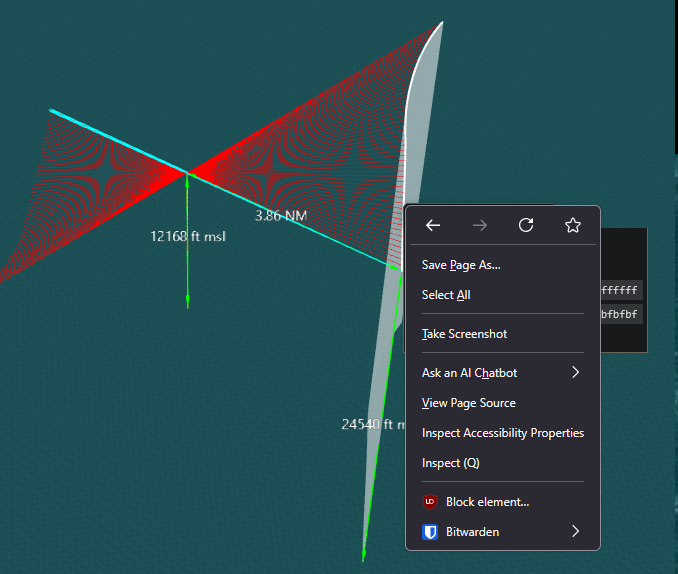Open Inspect Accessibility Properties
678x574 pixels.
point(503,433)
